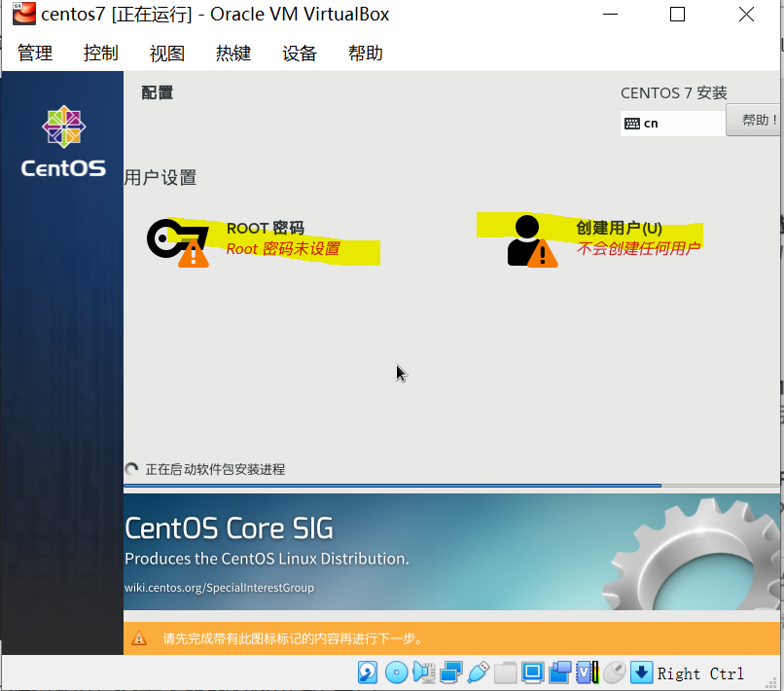Click the optical disc drive status icon

[396, 673]
